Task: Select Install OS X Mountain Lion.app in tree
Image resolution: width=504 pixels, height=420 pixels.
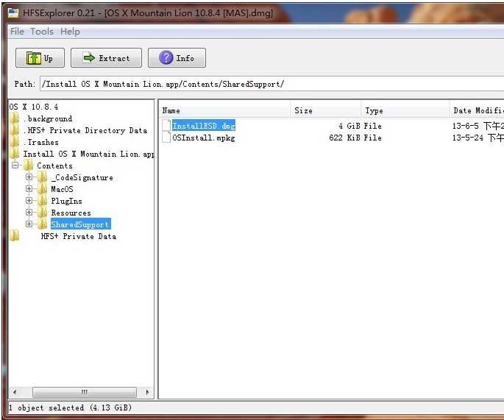Action: pos(88,154)
